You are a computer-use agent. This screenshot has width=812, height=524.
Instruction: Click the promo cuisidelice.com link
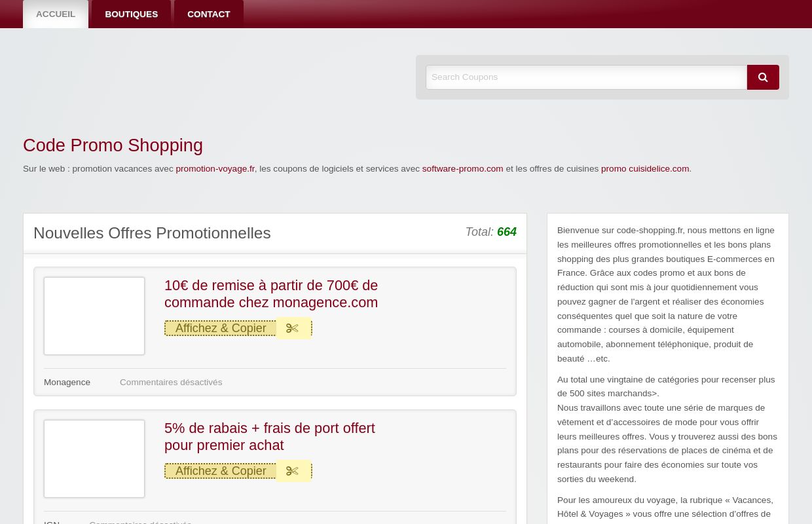click(644, 168)
